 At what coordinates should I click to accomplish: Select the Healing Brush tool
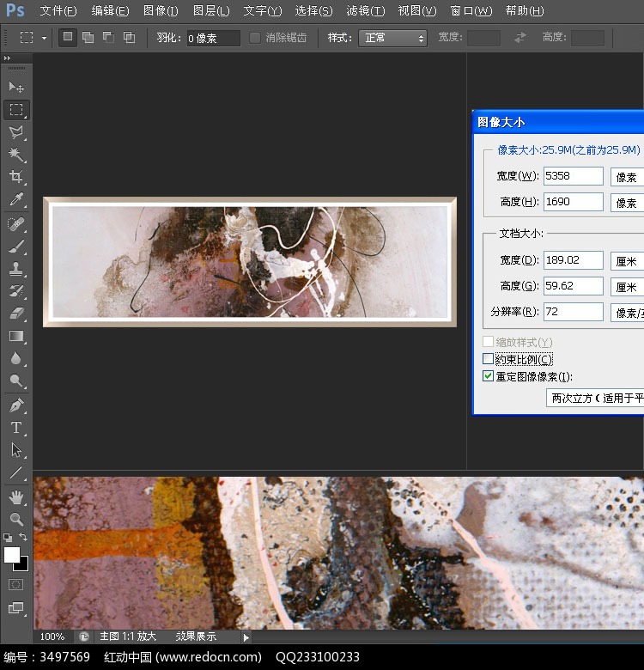point(16,224)
